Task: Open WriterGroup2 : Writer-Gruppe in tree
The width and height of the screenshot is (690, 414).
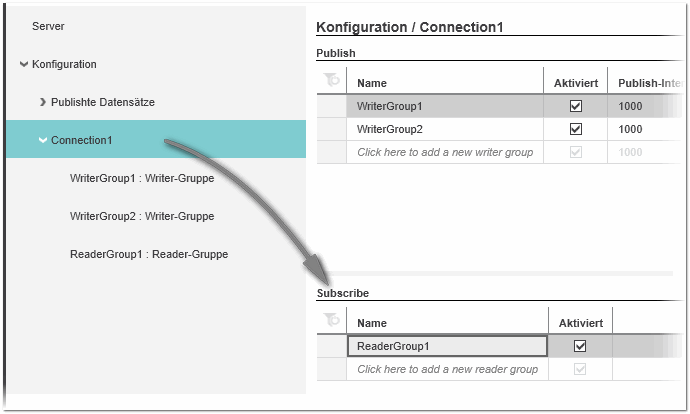Action: pyautogui.click(x=141, y=216)
